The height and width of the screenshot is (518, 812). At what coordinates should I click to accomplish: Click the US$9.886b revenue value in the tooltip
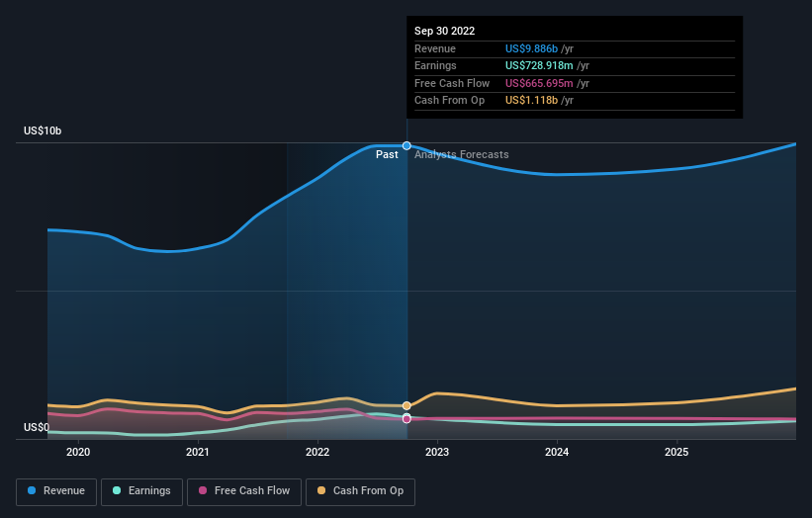pyautogui.click(x=531, y=48)
